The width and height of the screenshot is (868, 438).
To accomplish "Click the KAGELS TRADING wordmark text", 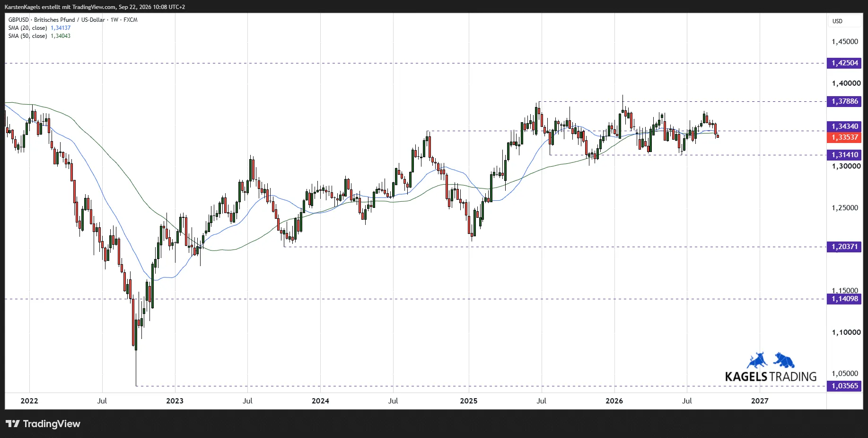I will click(x=771, y=377).
